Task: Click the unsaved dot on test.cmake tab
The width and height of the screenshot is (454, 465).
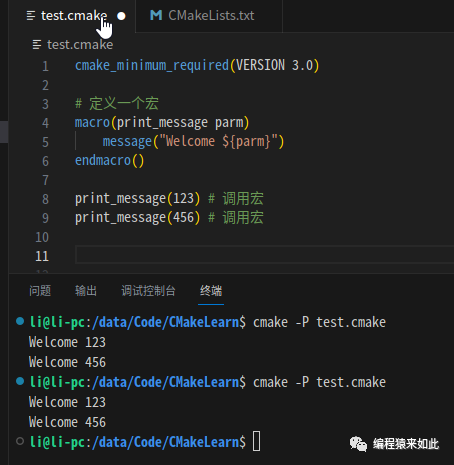Action: 121,16
